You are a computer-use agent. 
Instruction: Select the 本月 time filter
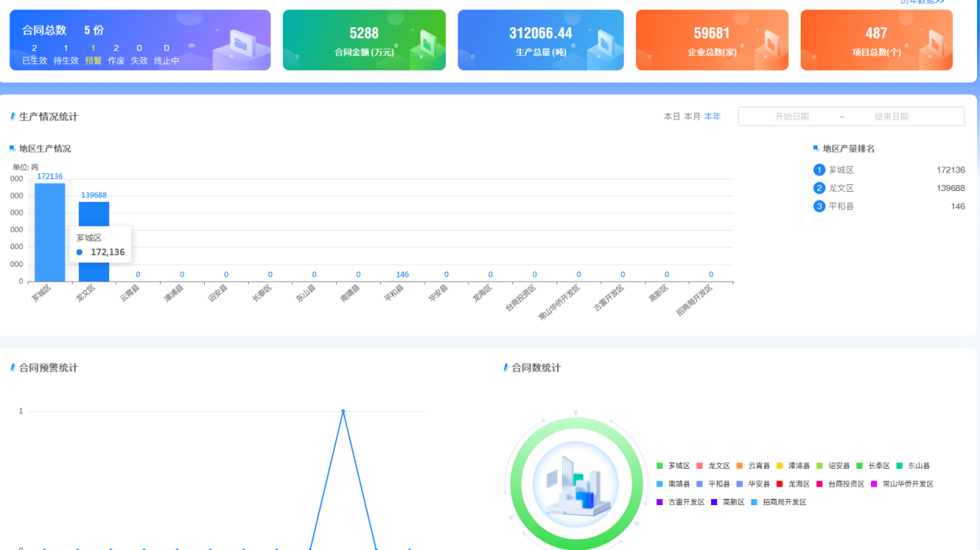692,117
